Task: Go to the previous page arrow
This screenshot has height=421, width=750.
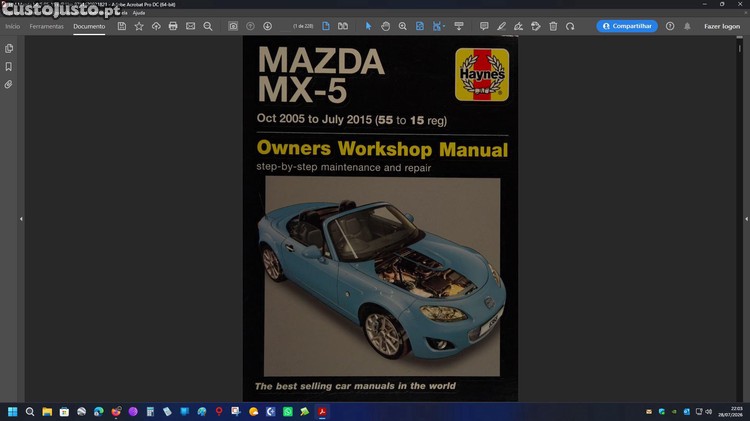Action: click(250, 26)
